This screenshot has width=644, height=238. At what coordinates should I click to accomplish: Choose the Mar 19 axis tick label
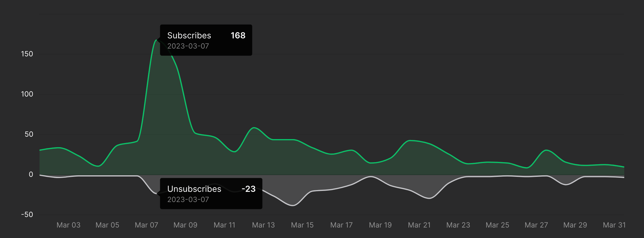click(380, 225)
